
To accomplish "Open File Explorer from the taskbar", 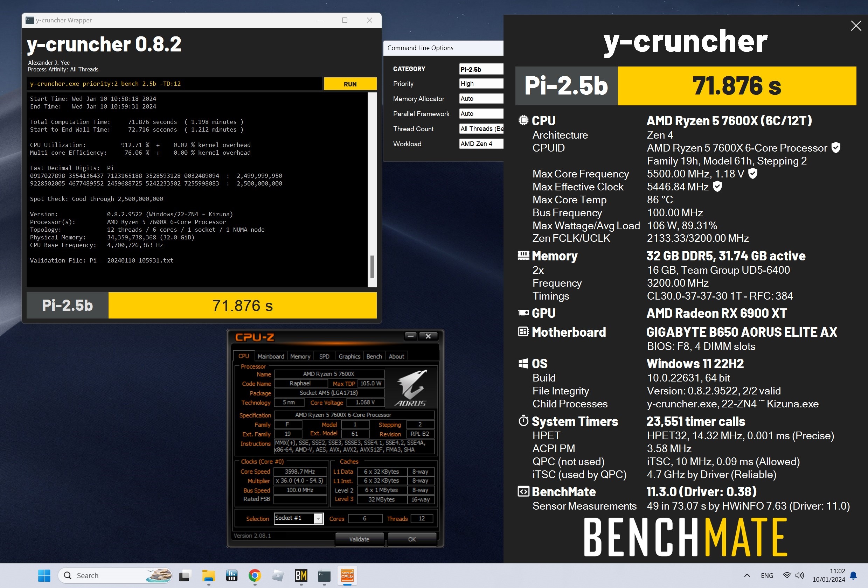I will [x=208, y=575].
